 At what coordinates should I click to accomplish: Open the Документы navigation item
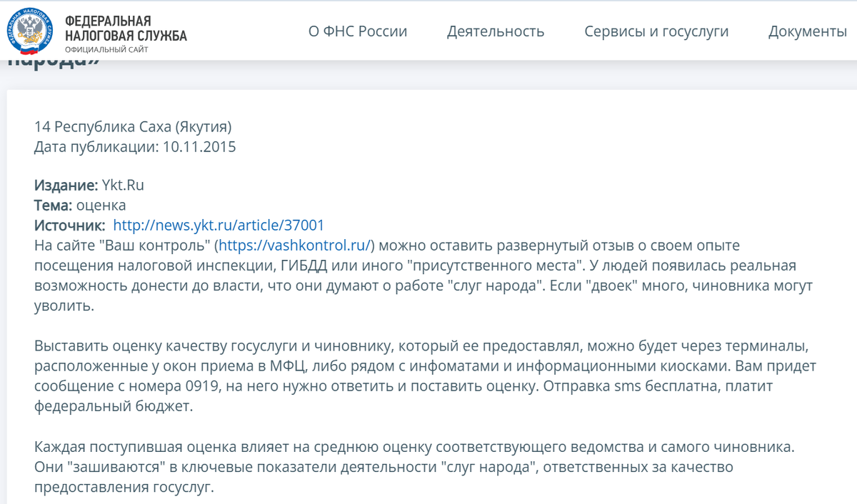(807, 31)
